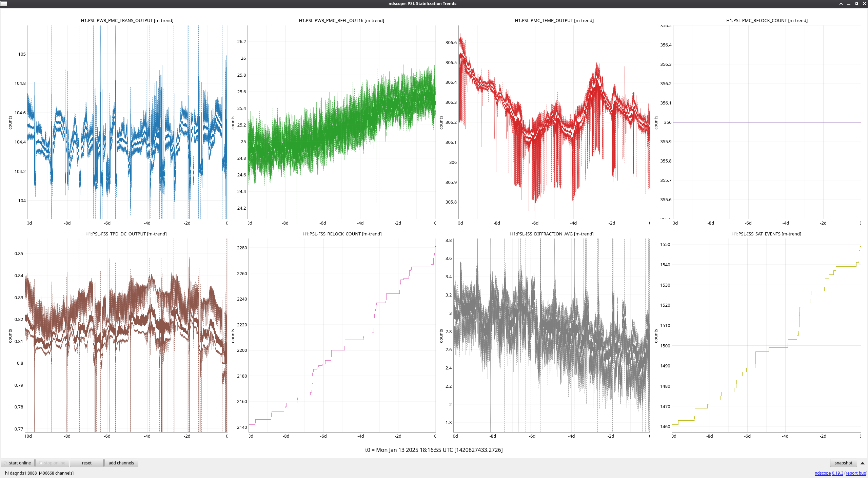Select the H1:PSL-ISS_DIFFRACTION_AVG plot title
The image size is (868, 478).
552,234
